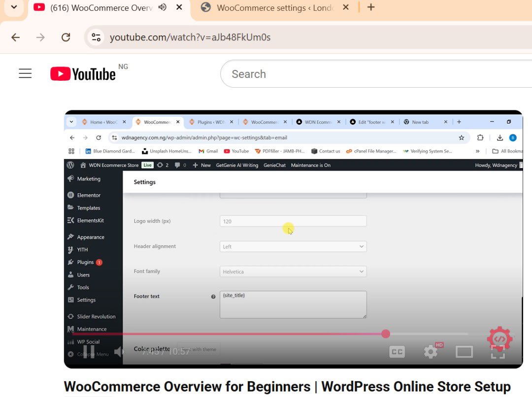Toggle closed captions on the video

click(397, 352)
